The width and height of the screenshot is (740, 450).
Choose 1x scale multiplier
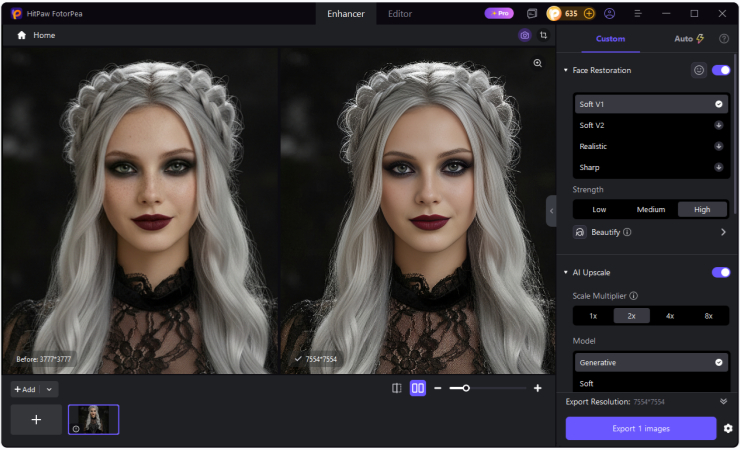tap(593, 316)
